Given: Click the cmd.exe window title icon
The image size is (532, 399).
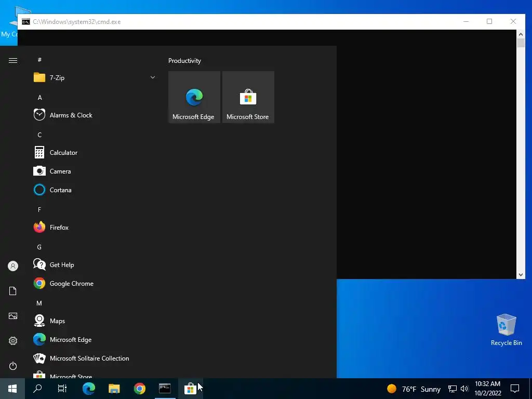Looking at the screenshot, I should (26, 22).
